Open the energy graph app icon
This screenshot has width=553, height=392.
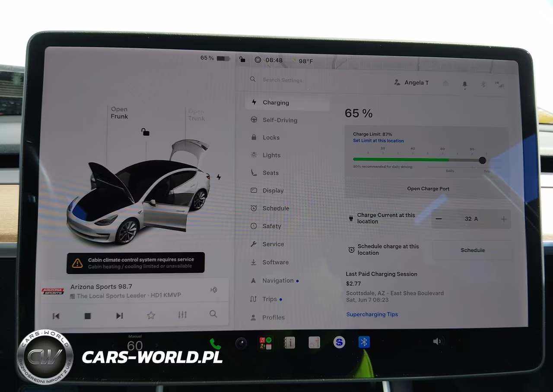tap(314, 343)
